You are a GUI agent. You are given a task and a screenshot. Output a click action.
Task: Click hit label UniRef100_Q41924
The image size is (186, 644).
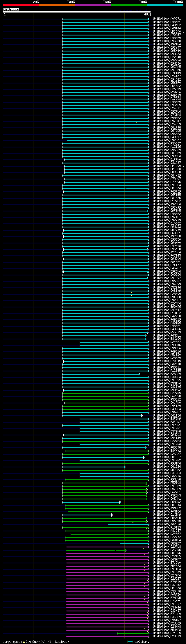(167, 467)
